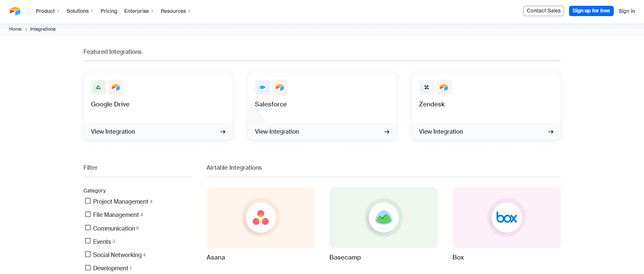Go to Home in the breadcrumb

pyautogui.click(x=15, y=29)
